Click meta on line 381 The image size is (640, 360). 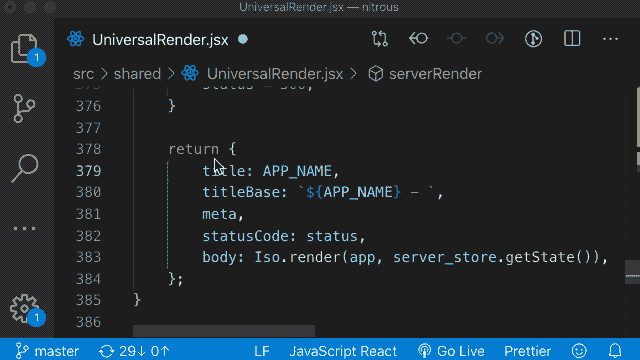point(219,214)
